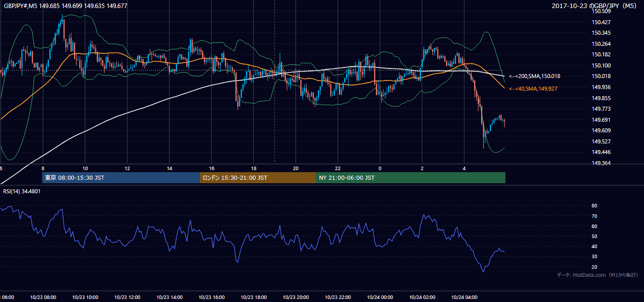Click price level 149.691 on the axis
Image resolution: width=644 pixels, height=302 pixels.
pos(601,120)
